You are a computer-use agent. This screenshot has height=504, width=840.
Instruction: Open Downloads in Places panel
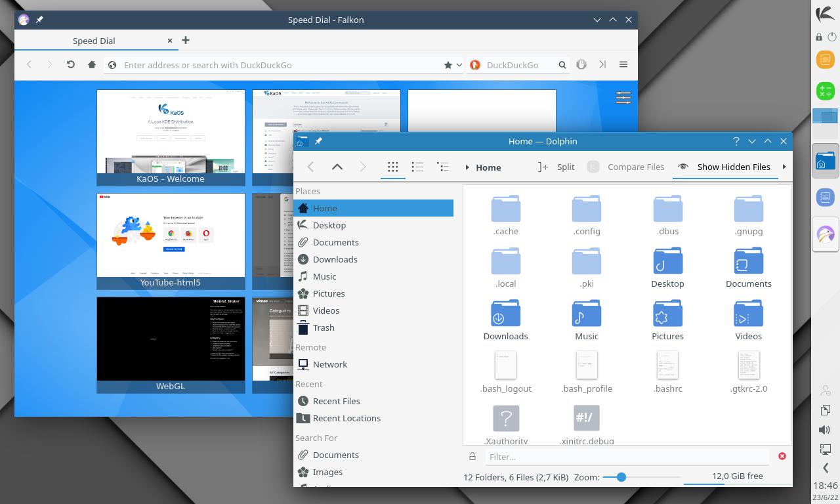click(374, 259)
